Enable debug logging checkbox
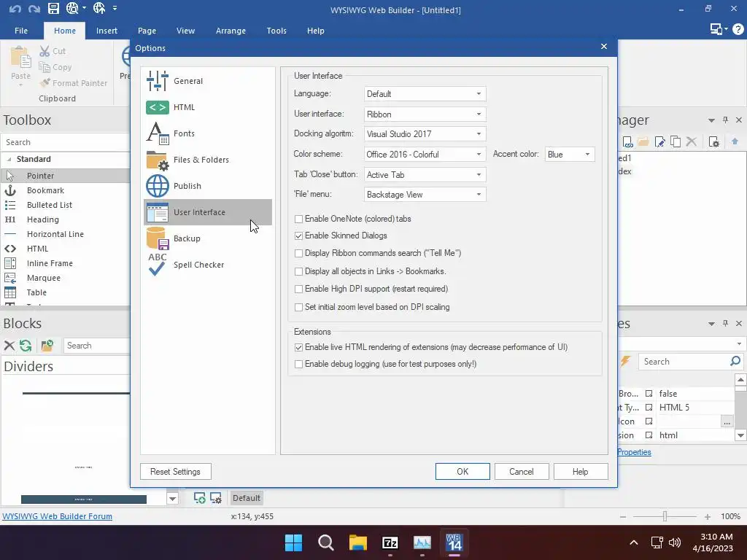Viewport: 747px width, 560px height. (x=298, y=365)
